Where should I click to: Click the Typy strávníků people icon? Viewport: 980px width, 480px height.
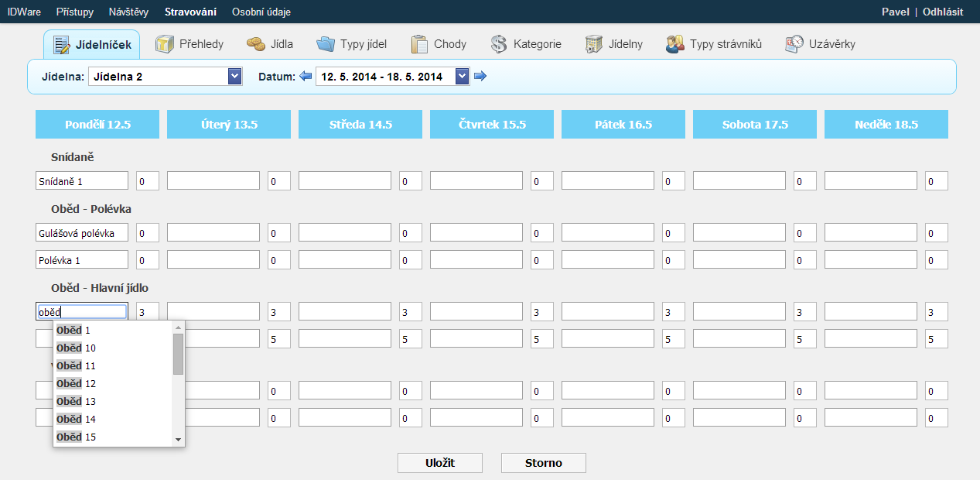coord(675,44)
